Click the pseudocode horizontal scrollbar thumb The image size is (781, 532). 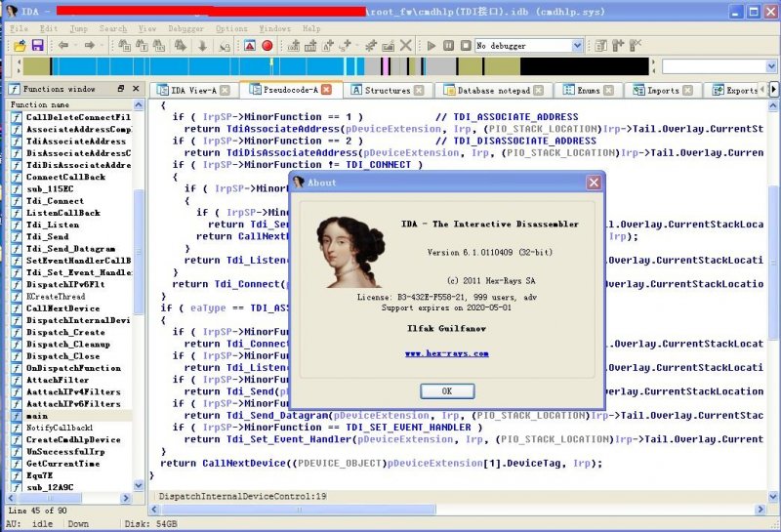coord(299,510)
